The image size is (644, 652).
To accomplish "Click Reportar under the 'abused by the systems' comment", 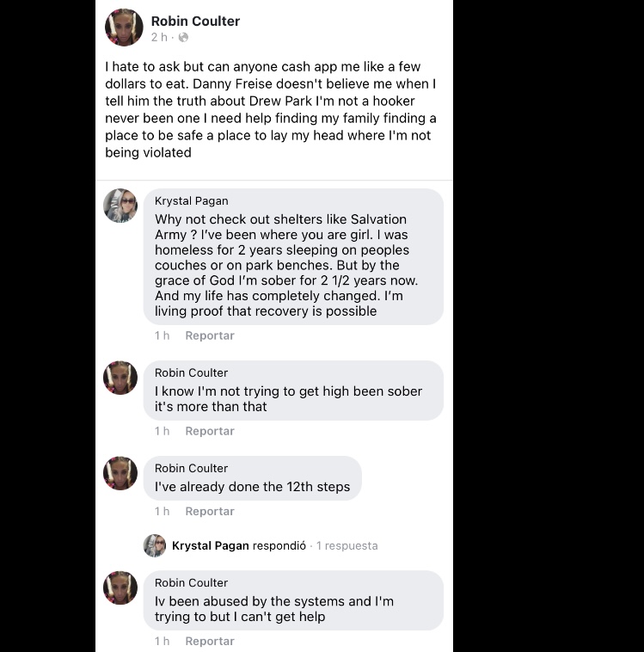I will click(x=210, y=641).
